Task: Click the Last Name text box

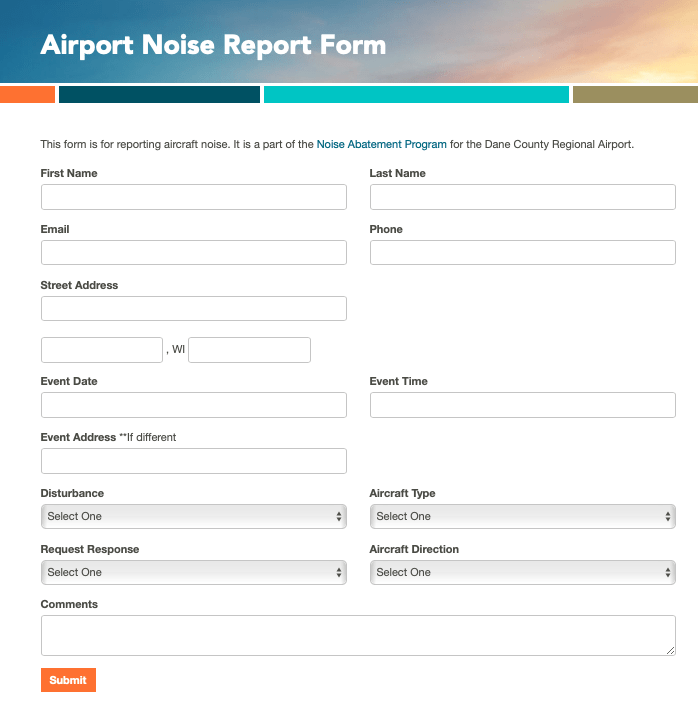Action: (x=523, y=197)
